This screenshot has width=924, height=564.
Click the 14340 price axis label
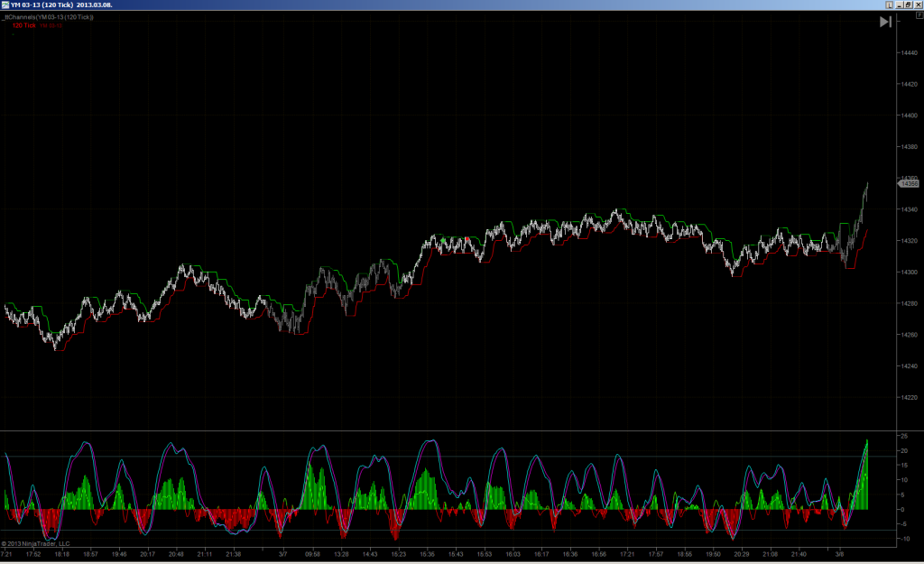[909, 209]
